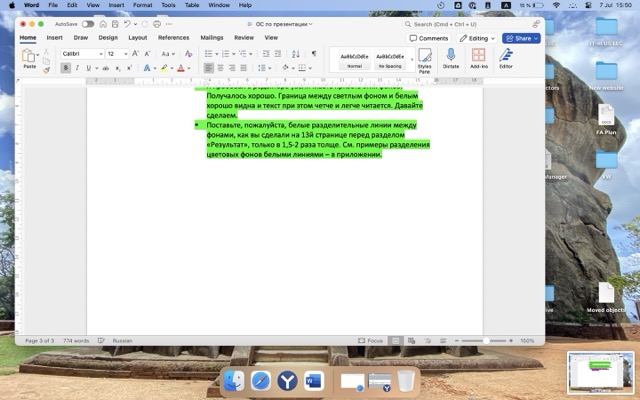The height and width of the screenshot is (400, 640).
Task: Apply center text alignment
Action: [x=220, y=68]
